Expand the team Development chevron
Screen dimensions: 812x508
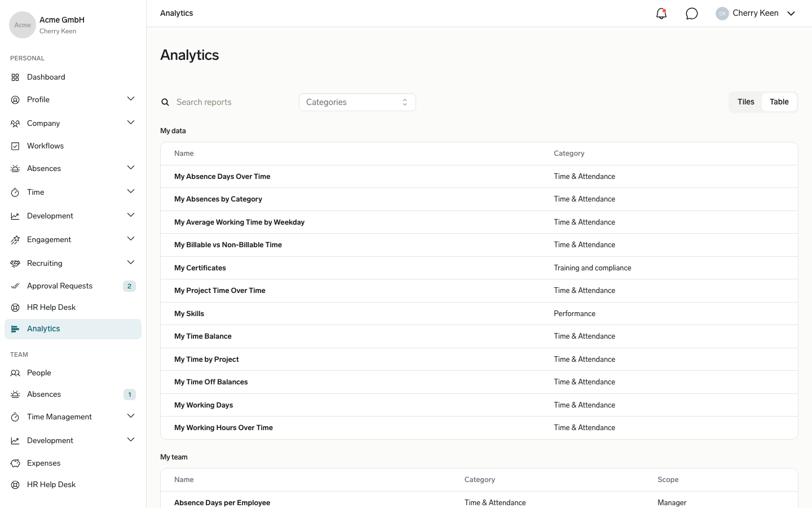[x=131, y=440]
